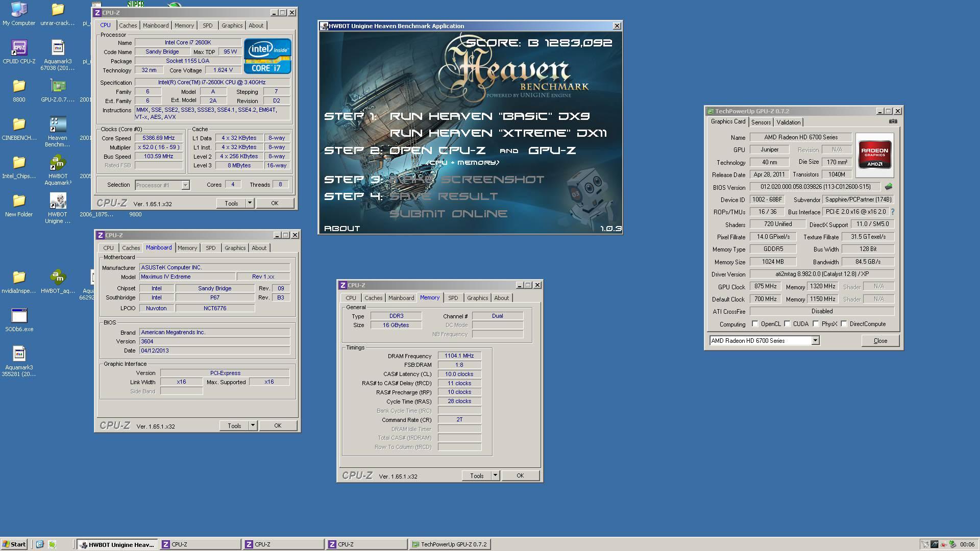Launch HWBOT Unigine desktop shortcut
Screen dimensions: 980x551
(58, 208)
